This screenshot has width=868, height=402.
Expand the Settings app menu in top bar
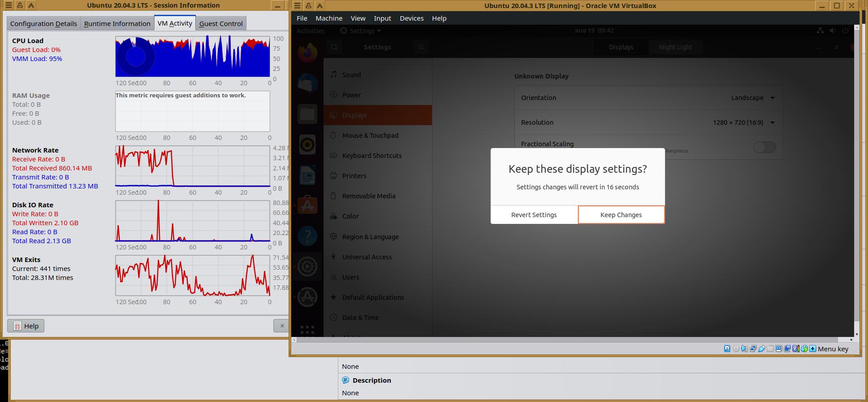(x=361, y=31)
